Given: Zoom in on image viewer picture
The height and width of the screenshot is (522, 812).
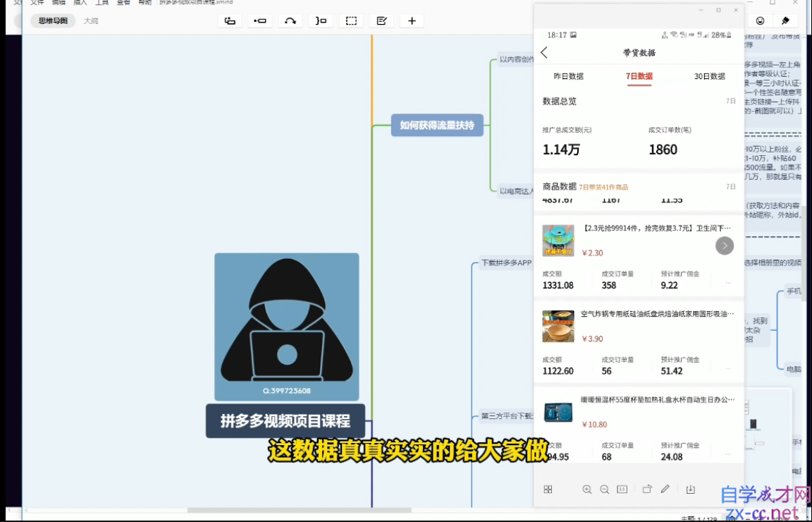Looking at the screenshot, I should pos(586,490).
